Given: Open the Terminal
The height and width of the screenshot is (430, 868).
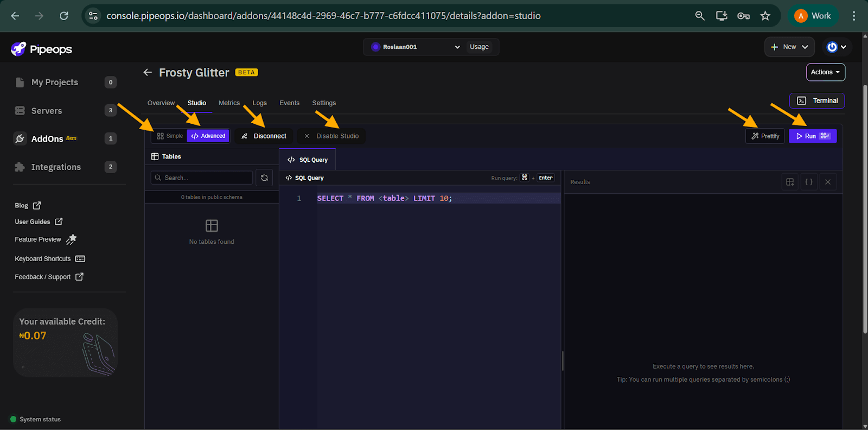Looking at the screenshot, I should 817,100.
